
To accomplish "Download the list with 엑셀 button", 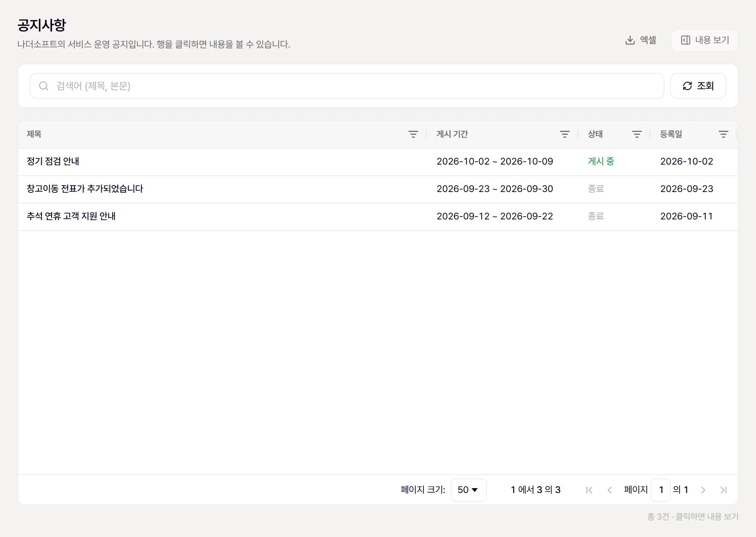I will click(641, 40).
